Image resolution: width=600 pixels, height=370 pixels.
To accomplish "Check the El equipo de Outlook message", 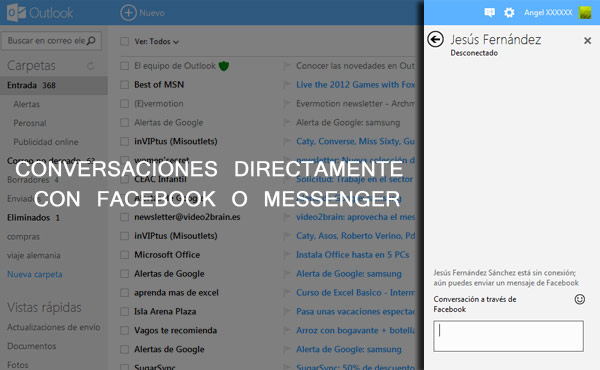I will (x=124, y=66).
